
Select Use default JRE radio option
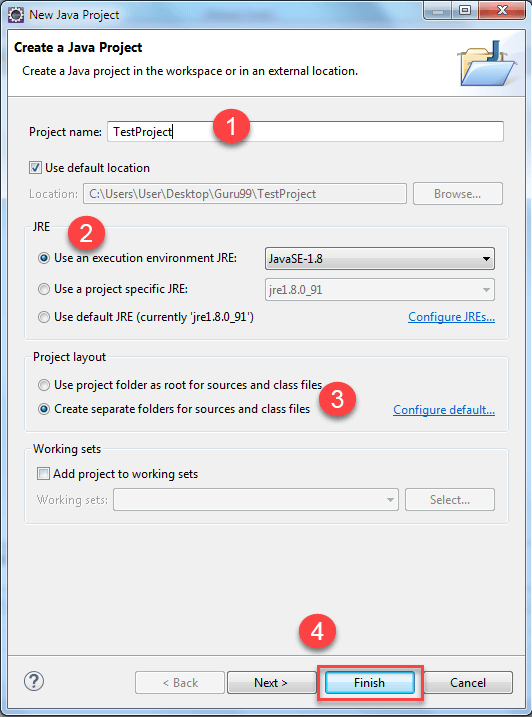point(44,317)
